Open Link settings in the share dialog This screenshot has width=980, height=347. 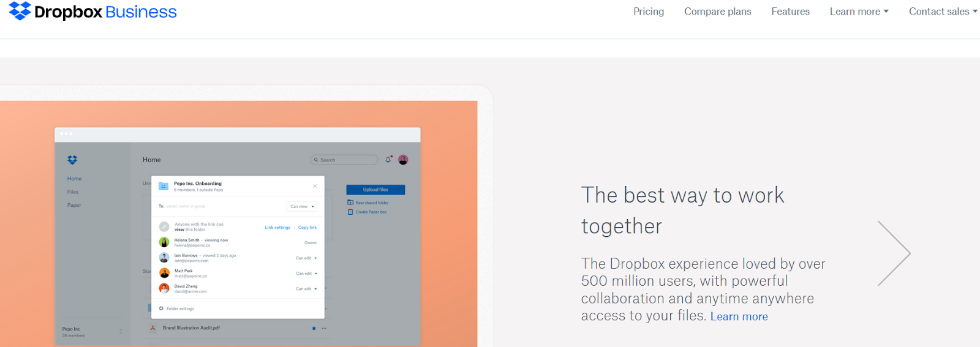pos(277,228)
